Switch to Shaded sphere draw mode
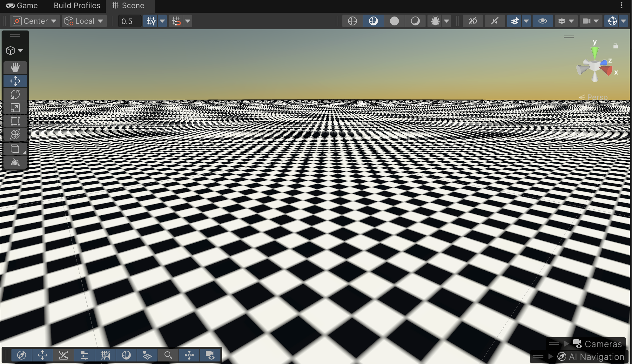632x364 pixels. (415, 21)
